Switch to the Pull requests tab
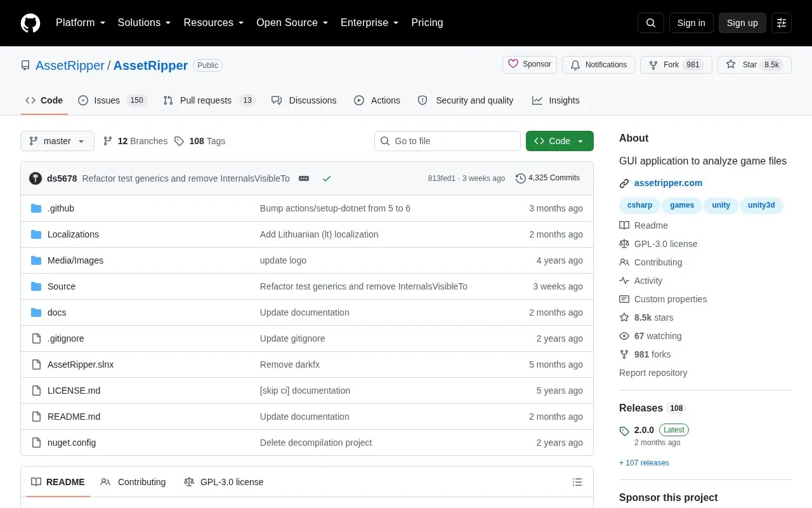 [209, 100]
